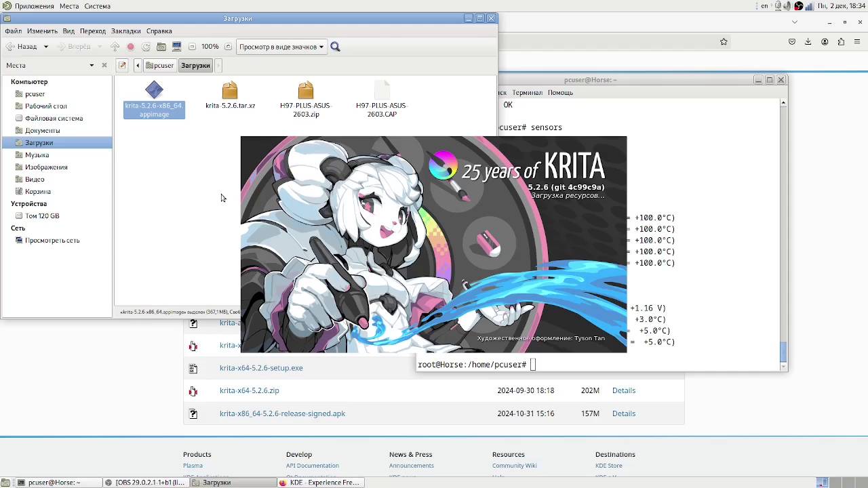Go up to parent folder arrow icon

[x=115, y=47]
